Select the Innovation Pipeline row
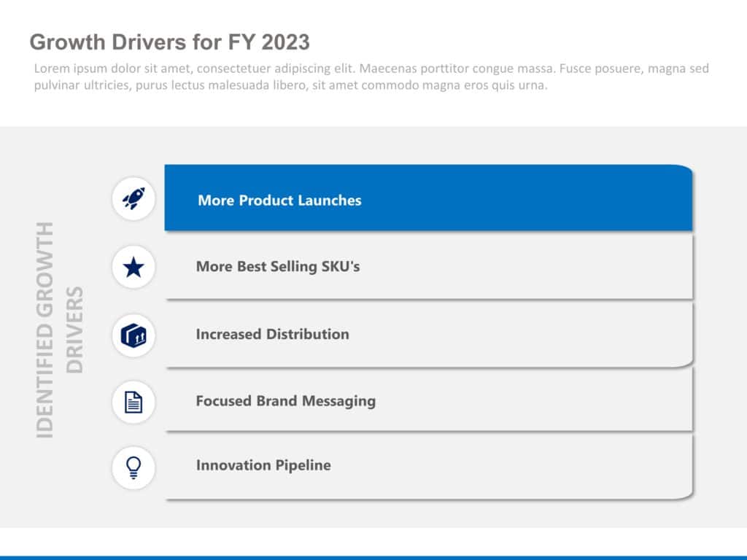 coord(428,466)
